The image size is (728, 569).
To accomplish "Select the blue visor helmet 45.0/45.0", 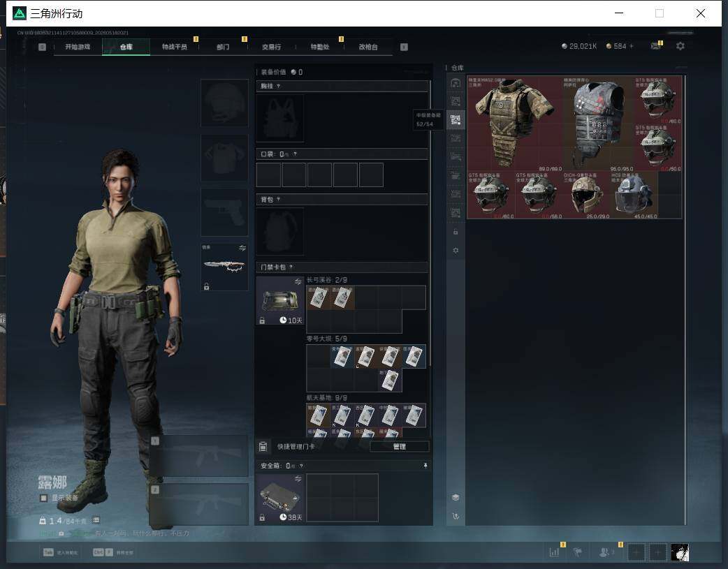I will pos(634,195).
